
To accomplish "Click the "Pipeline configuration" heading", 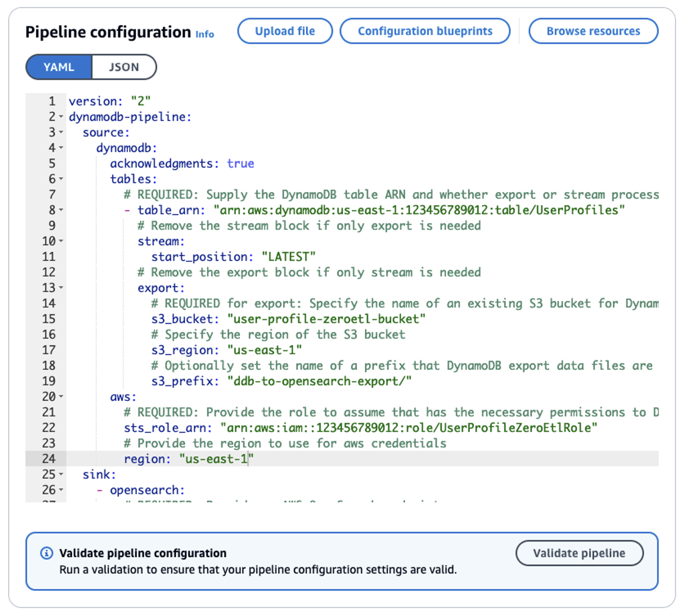I will point(108,32).
